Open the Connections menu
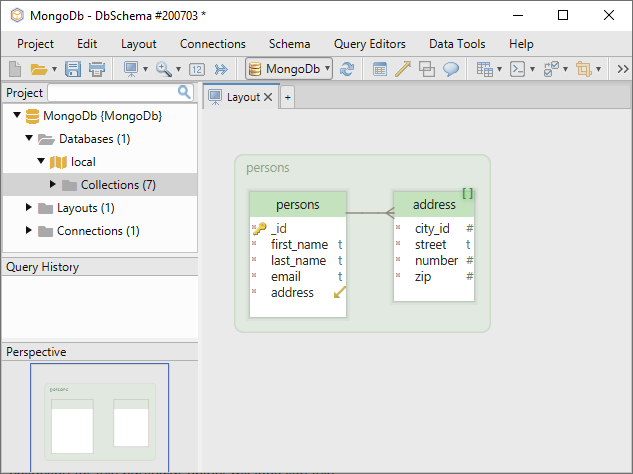 tap(213, 44)
